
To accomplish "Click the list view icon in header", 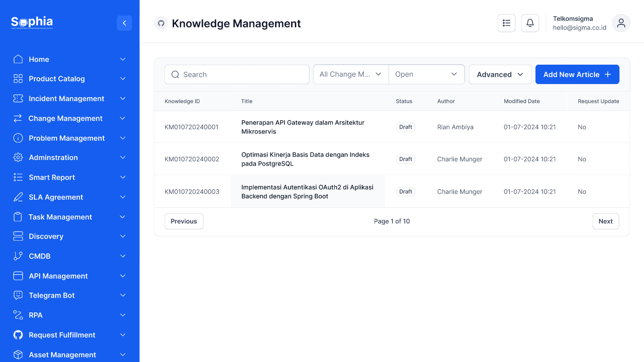I will click(506, 23).
